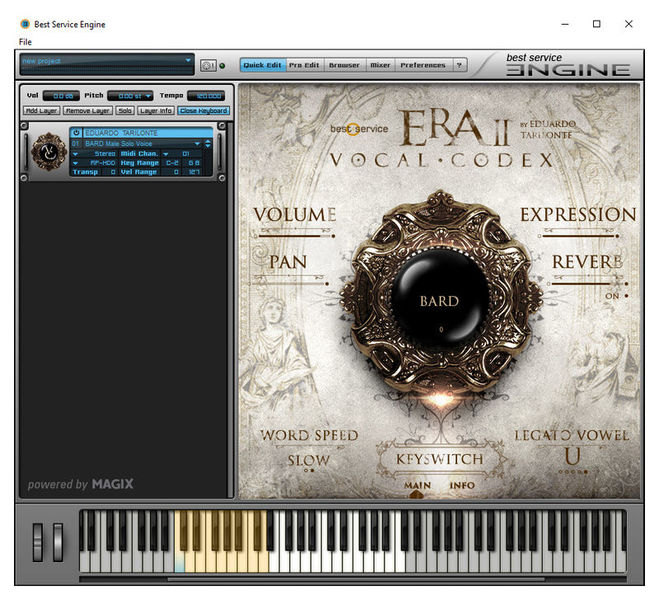Click the best service logo in instrument panel
This screenshot has width=659, height=600.
(359, 129)
